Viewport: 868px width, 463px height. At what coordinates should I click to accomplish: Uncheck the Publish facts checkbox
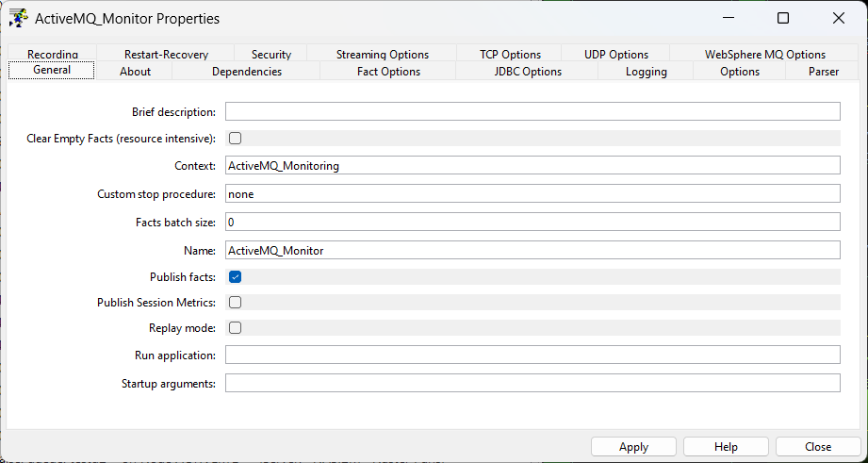click(236, 277)
